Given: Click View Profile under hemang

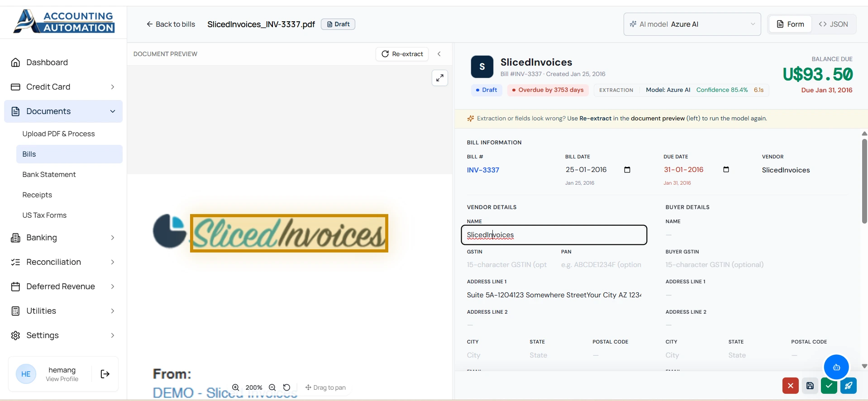Looking at the screenshot, I should [62, 379].
